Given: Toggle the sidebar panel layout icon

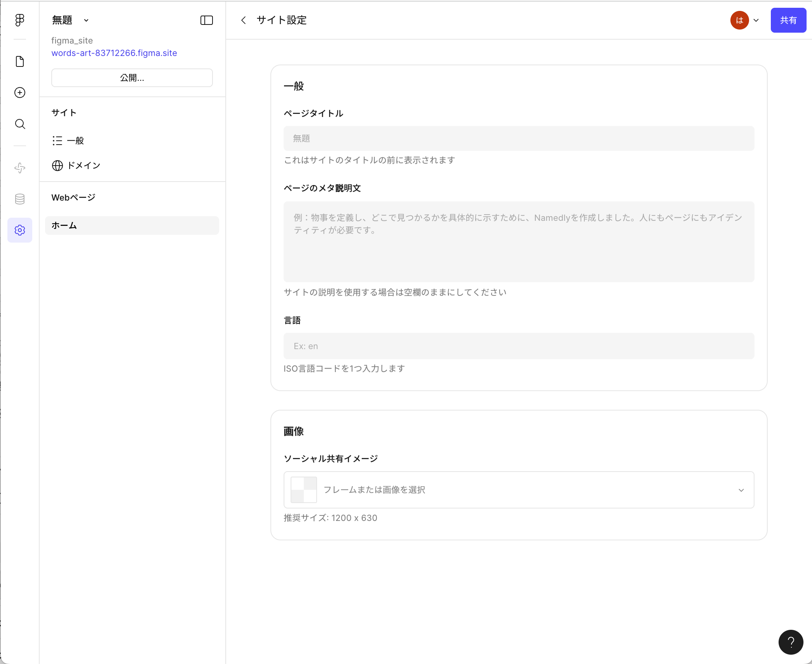Looking at the screenshot, I should point(207,20).
